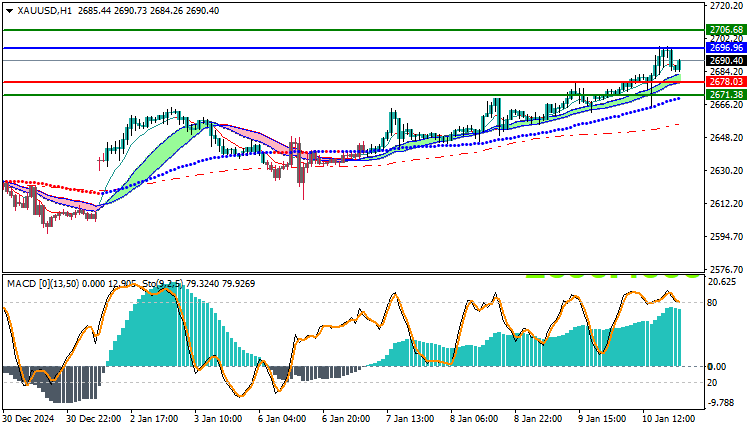The image size is (750, 430).
Task: Click the 9 Jan 15:00 time label
Action: pyautogui.click(x=603, y=419)
